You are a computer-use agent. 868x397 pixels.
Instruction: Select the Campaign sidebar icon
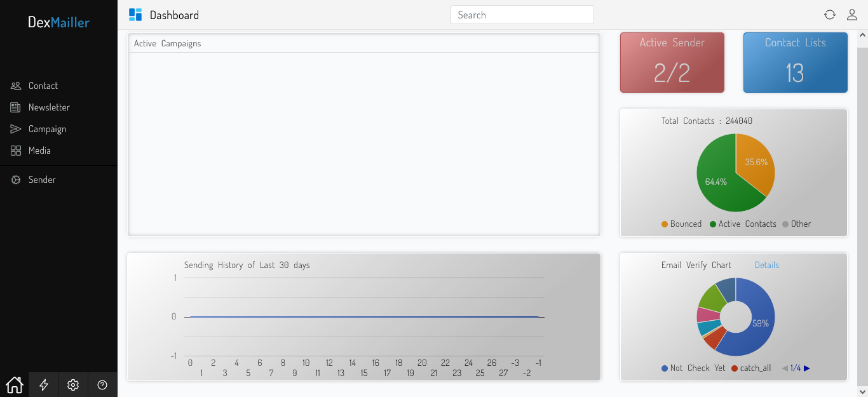coord(15,129)
